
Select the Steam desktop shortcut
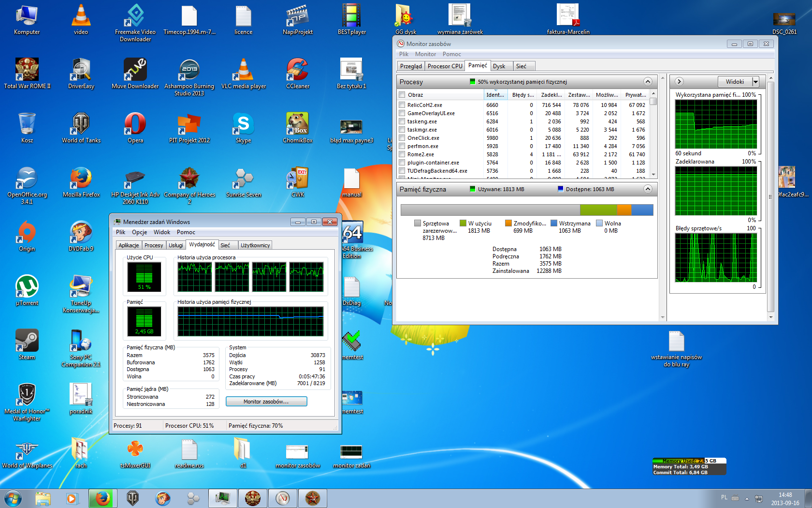[x=27, y=345]
